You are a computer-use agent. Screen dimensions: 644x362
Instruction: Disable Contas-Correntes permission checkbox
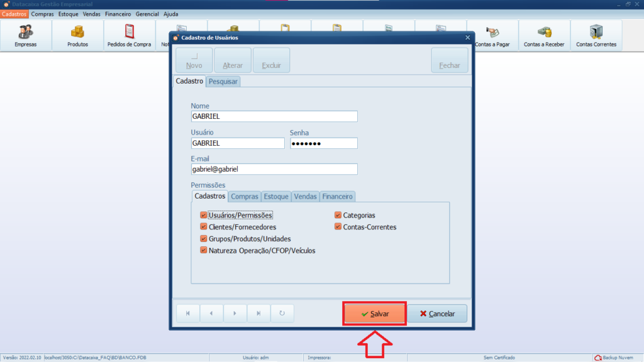pos(338,227)
